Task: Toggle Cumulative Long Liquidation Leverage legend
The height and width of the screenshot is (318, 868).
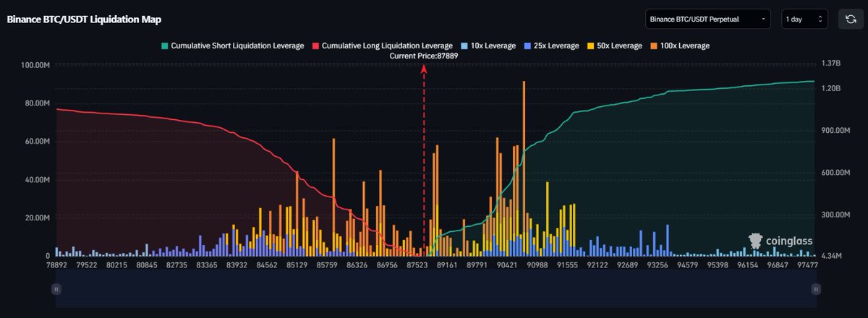Action: tap(381, 46)
